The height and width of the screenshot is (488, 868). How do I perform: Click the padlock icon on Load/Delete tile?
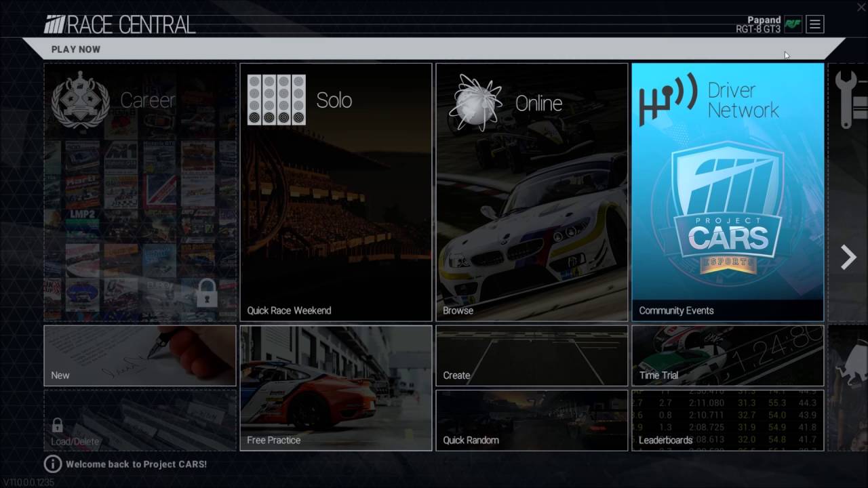(58, 425)
